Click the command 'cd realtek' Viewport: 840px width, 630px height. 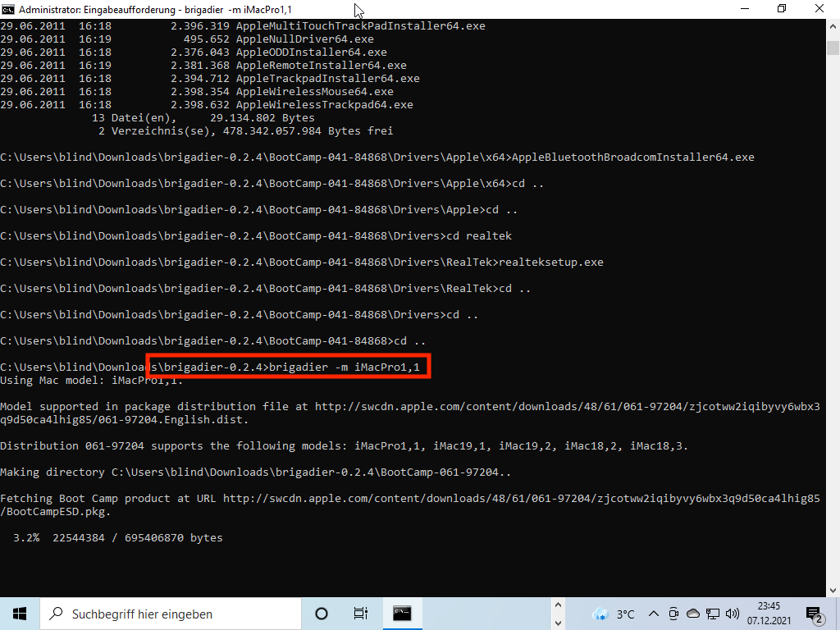click(x=479, y=235)
